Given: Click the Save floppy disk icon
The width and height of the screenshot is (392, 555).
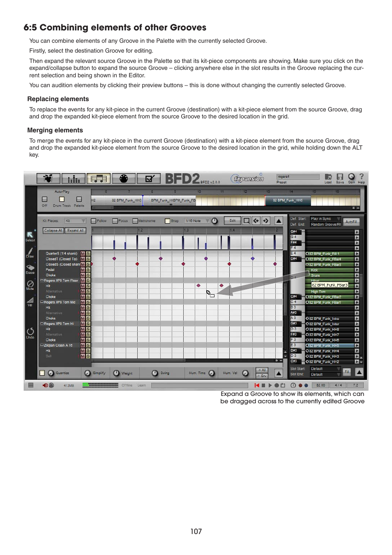Looking at the screenshot, I should coord(340,177).
